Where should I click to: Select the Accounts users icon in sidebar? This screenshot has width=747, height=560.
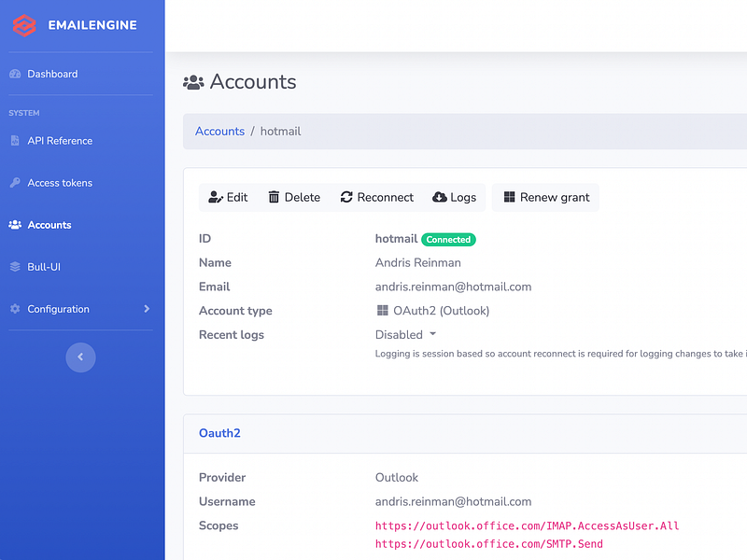17,224
